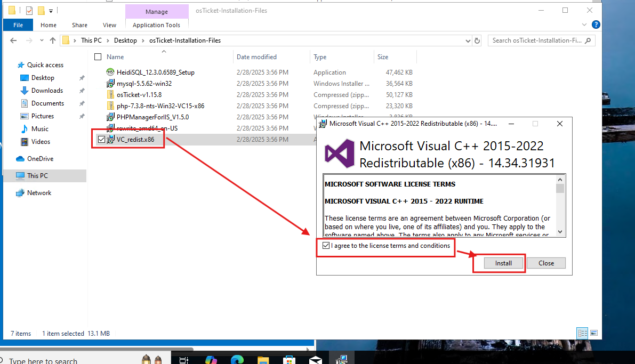Open the View ribbon tab
The width and height of the screenshot is (635, 364).
109,25
